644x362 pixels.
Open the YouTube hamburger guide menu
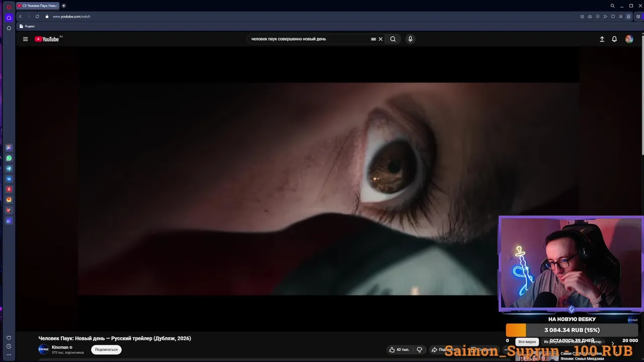(25, 39)
